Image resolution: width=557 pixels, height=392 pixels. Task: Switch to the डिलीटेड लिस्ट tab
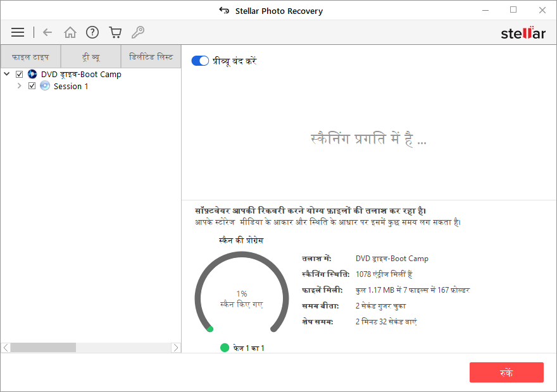[151, 56]
